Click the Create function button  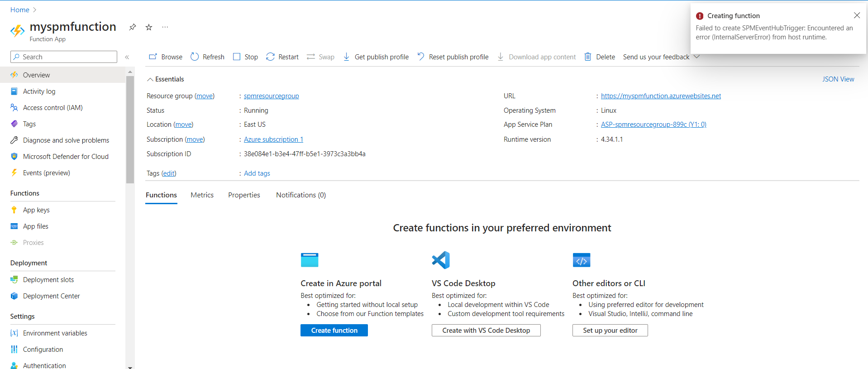[x=334, y=331]
